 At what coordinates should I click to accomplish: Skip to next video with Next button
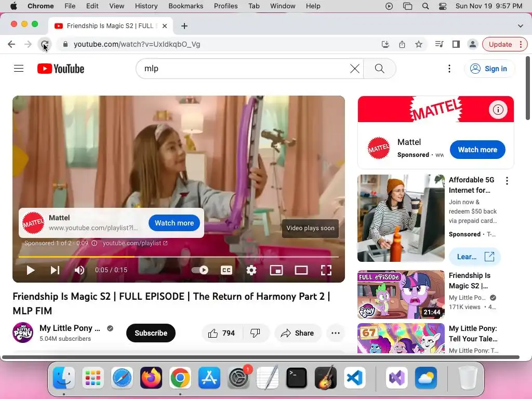pyautogui.click(x=55, y=270)
